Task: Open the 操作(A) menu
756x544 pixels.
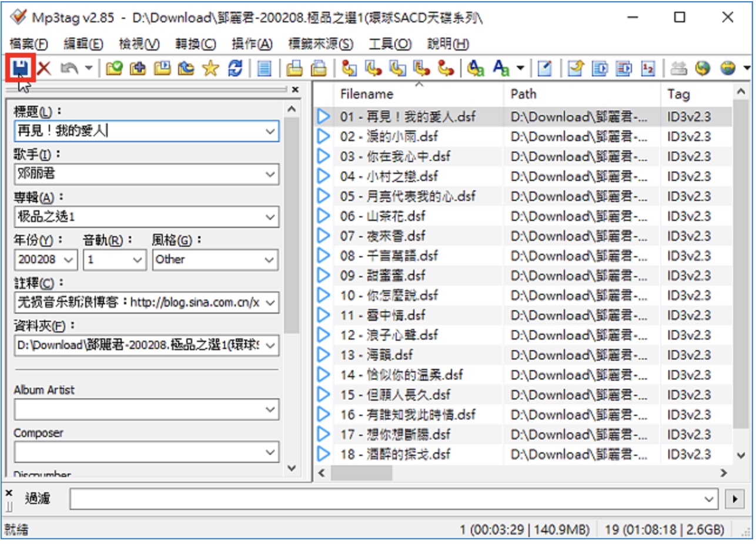Action: tap(252, 43)
